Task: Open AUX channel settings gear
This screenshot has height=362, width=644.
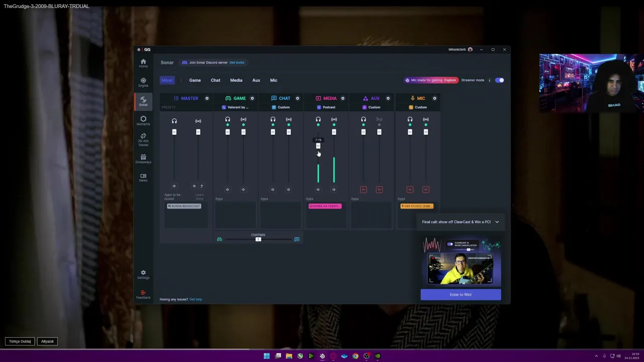Action: (388, 98)
